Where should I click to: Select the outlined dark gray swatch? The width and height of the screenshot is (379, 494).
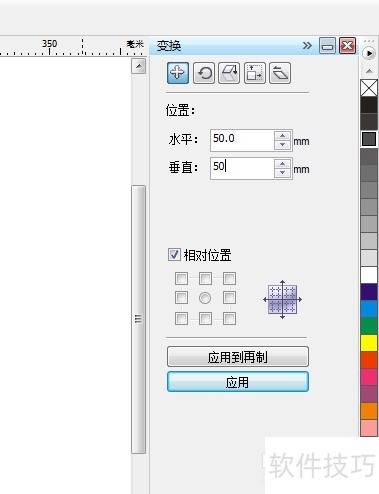coord(369,139)
